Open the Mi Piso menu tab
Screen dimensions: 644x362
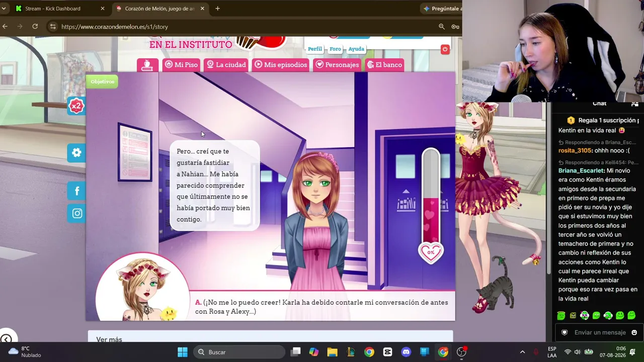[181, 65]
